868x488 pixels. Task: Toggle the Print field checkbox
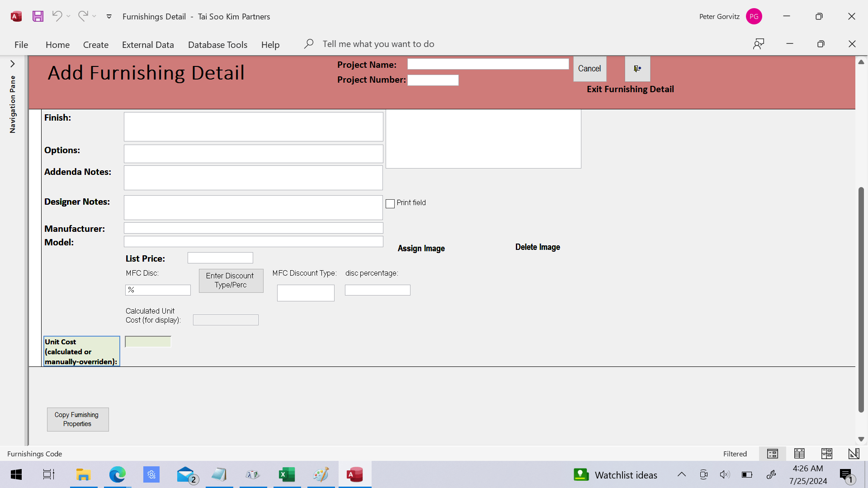coord(390,204)
